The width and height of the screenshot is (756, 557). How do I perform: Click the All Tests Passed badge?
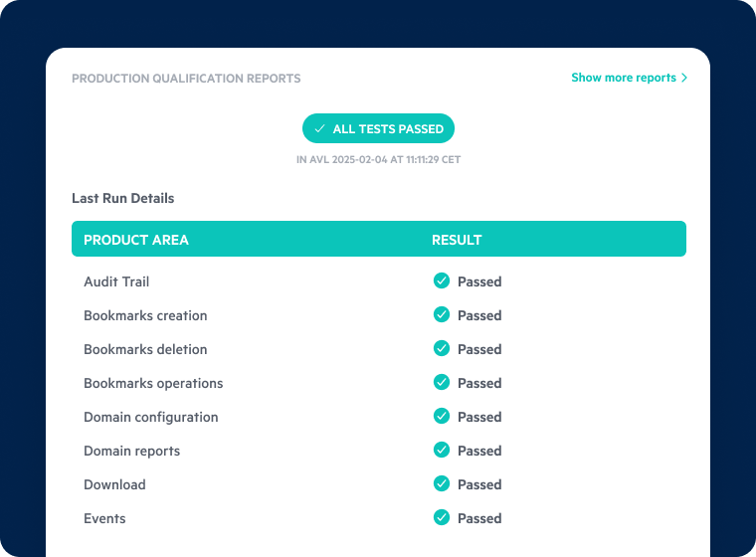coord(379,129)
